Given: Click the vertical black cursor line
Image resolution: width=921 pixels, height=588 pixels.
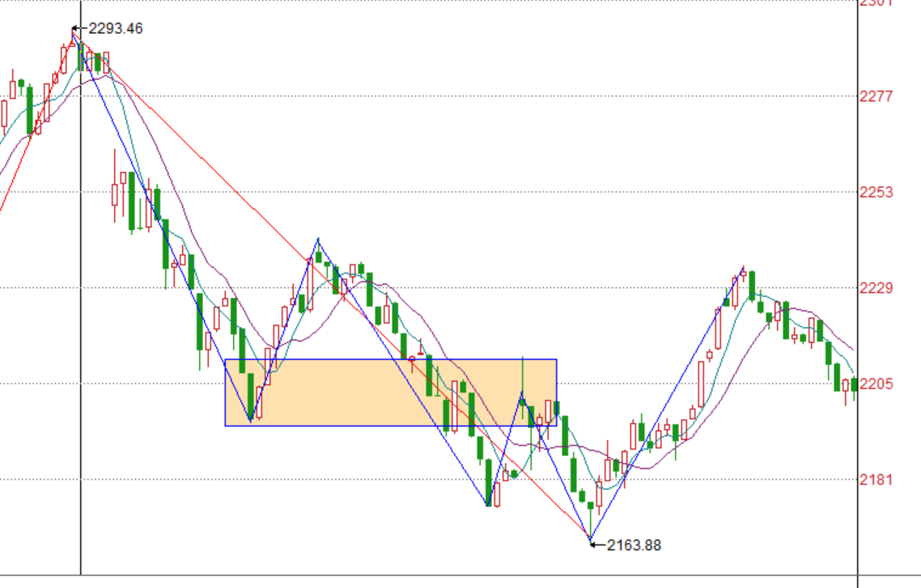Looking at the screenshot, I should (80, 324).
